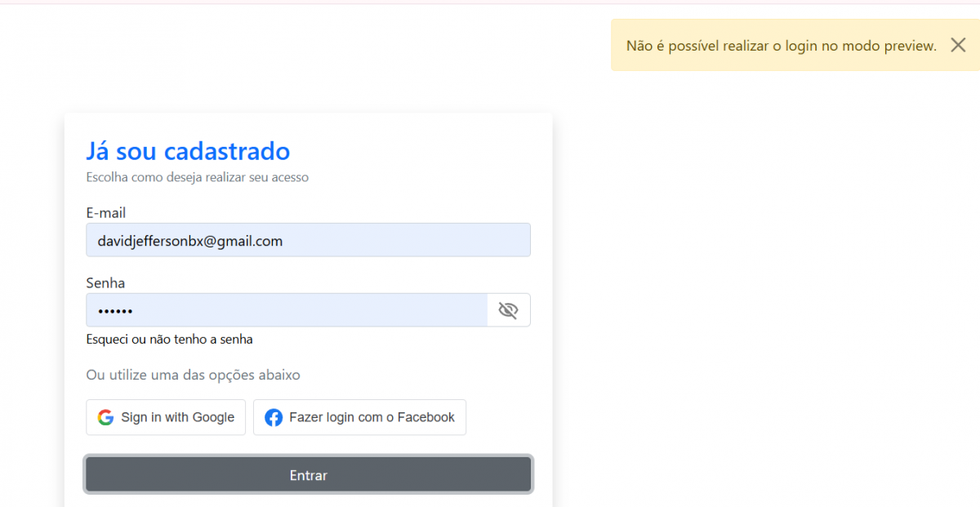980x507 pixels.
Task: Click the Facebook logo icon
Action: click(x=274, y=417)
